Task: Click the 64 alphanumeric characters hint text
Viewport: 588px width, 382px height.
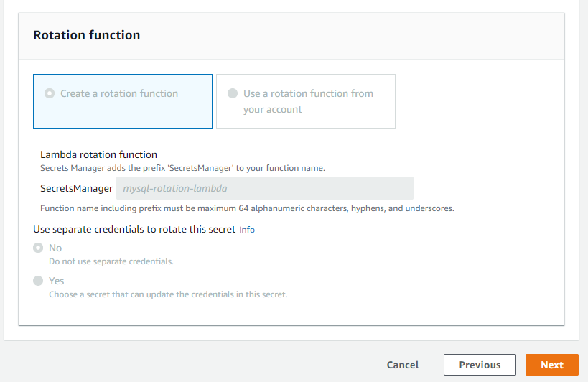Action: pyautogui.click(x=247, y=208)
